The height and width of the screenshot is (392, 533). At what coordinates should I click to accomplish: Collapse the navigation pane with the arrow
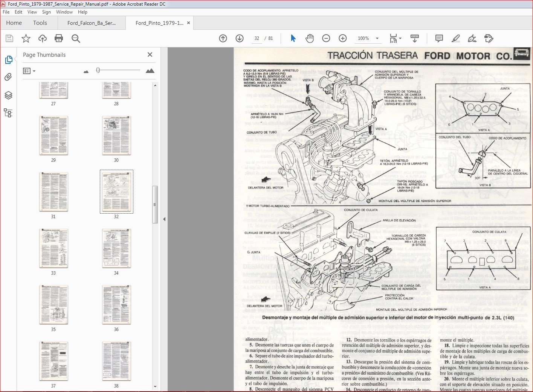pos(164,219)
